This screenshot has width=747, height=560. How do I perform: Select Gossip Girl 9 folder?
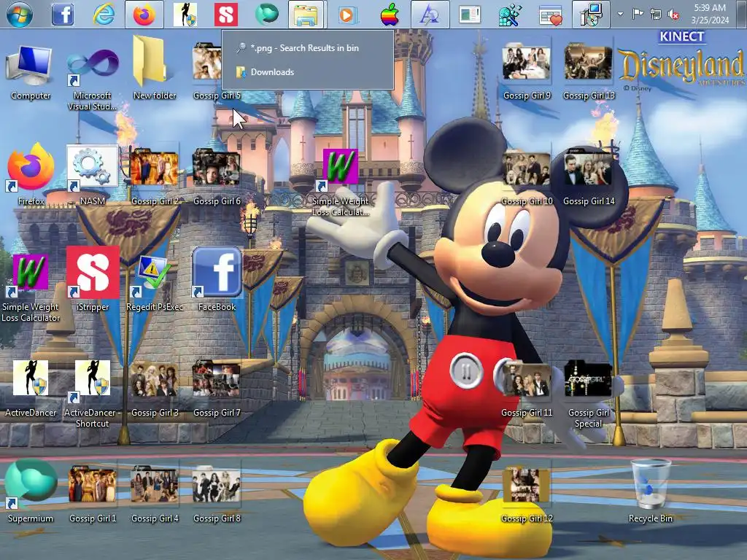pos(527,71)
